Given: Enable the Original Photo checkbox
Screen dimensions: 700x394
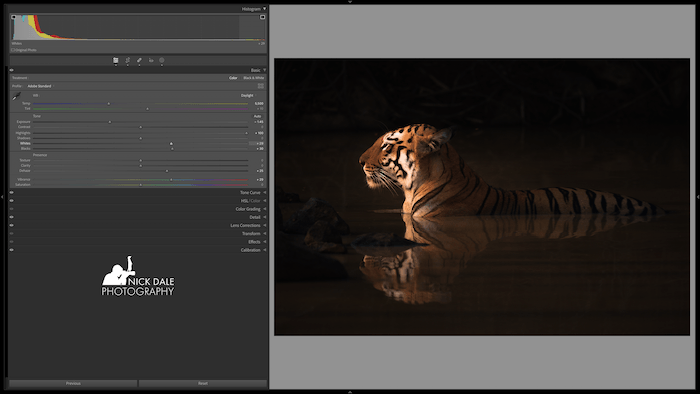Looking at the screenshot, I should click(13, 50).
